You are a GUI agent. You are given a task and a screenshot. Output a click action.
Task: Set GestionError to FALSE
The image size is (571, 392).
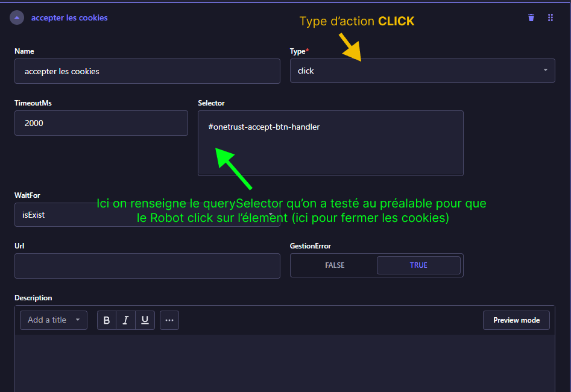(335, 265)
